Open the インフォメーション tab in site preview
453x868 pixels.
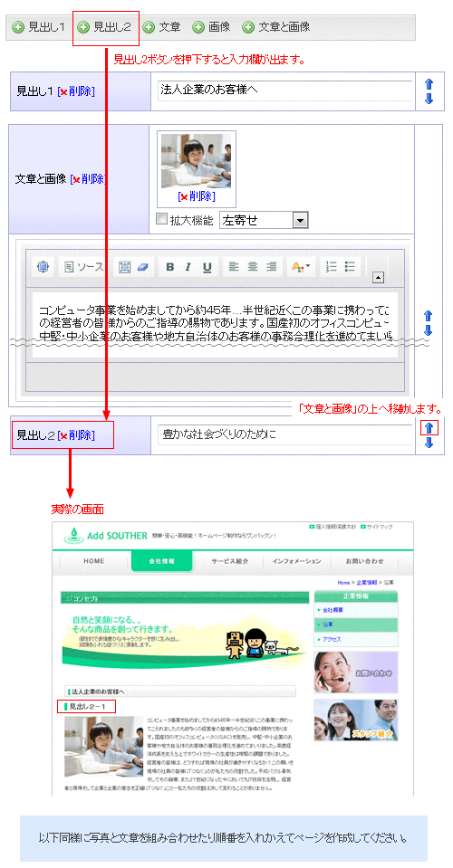pos(297,561)
